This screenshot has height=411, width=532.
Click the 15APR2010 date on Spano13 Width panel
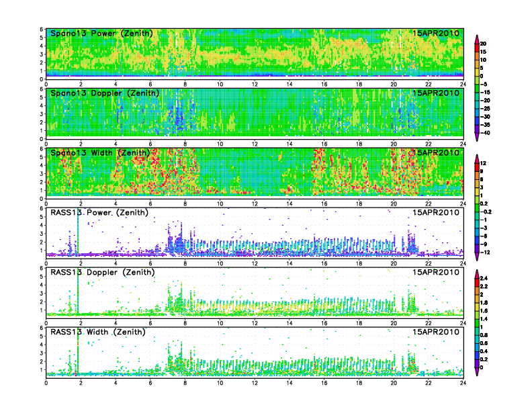tap(436, 153)
